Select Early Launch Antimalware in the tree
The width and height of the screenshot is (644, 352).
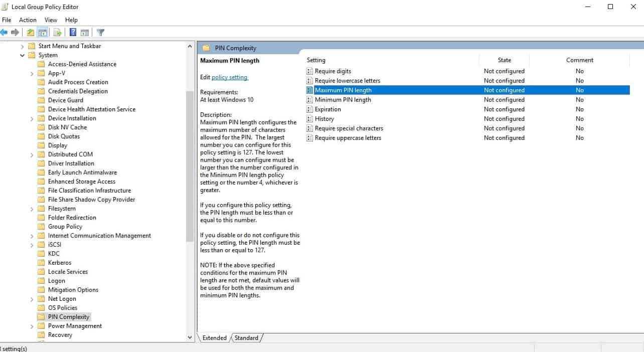82,172
